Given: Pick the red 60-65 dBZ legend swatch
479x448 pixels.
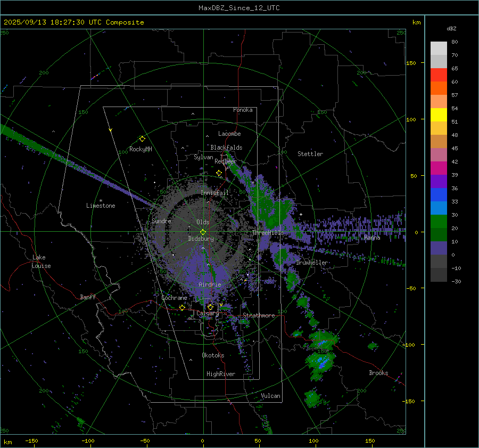Looking at the screenshot, I should tap(439, 75).
